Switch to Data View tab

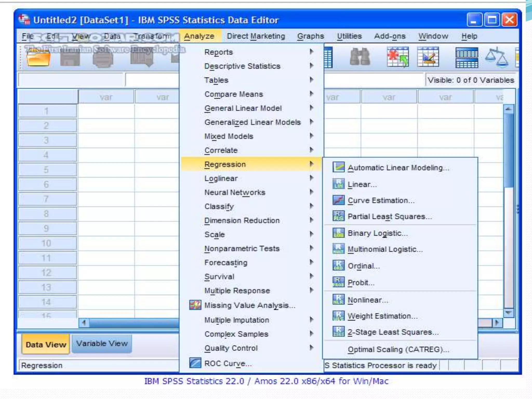[46, 345]
